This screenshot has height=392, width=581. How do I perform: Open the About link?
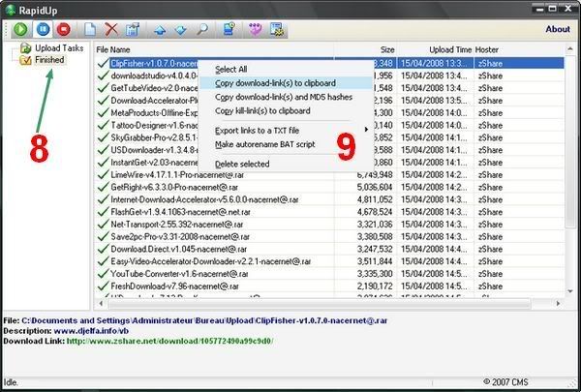pyautogui.click(x=558, y=29)
